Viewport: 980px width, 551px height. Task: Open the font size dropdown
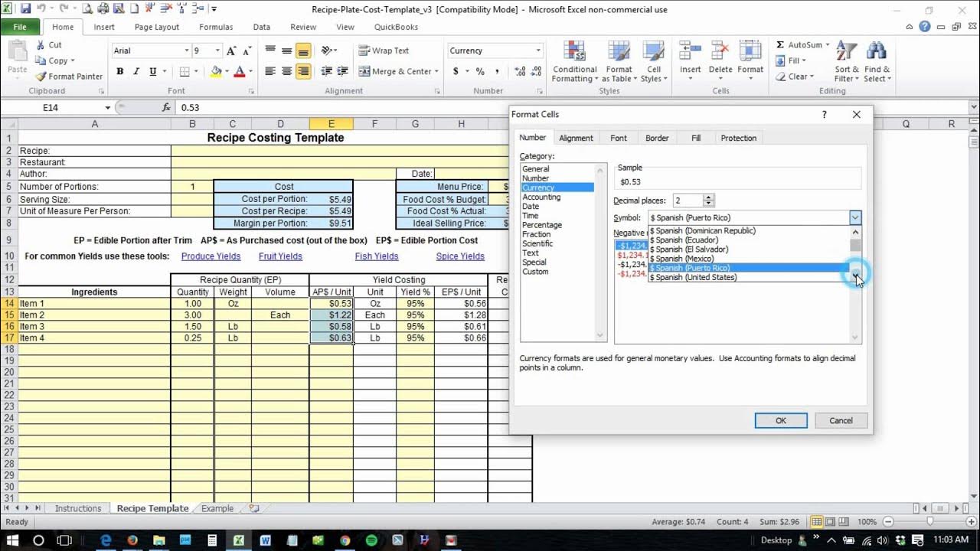click(217, 51)
